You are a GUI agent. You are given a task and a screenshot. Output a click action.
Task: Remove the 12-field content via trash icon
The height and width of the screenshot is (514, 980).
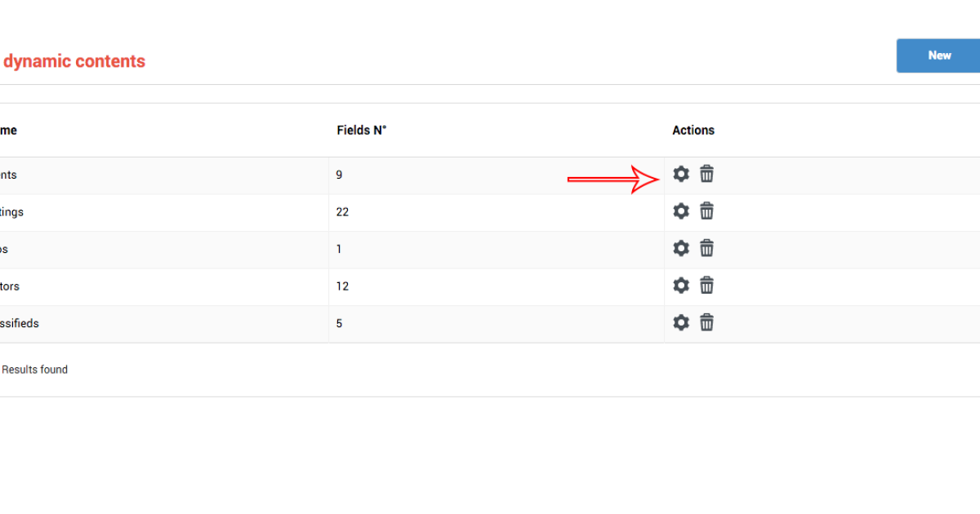pos(707,286)
